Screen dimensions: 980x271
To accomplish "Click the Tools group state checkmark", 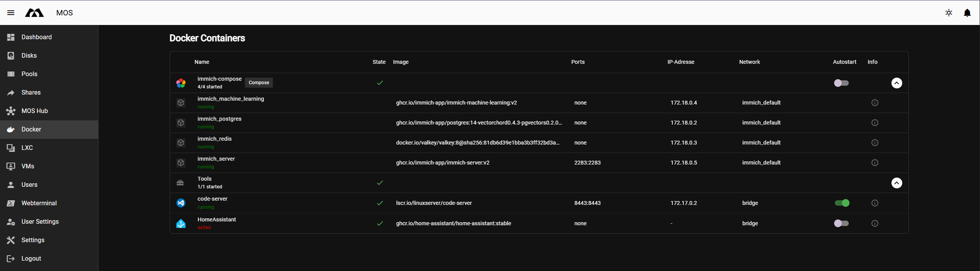I will tap(380, 183).
